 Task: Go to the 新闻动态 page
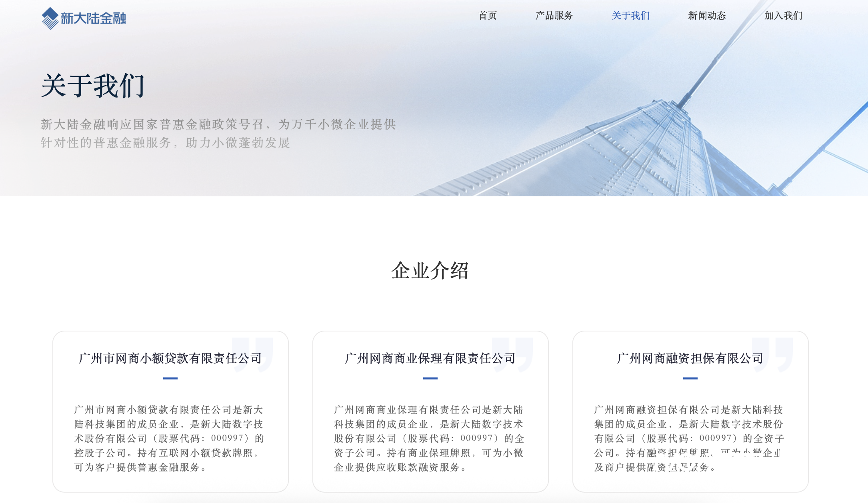(706, 16)
